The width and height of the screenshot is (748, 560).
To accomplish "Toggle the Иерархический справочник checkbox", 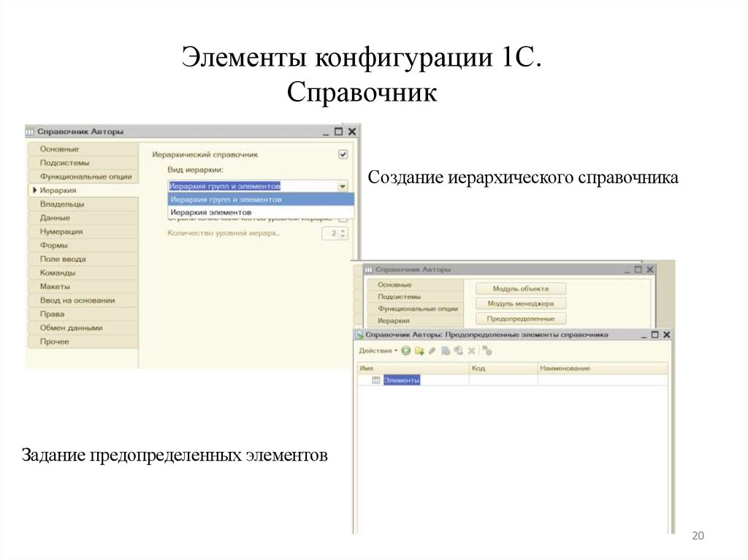I will point(343,154).
